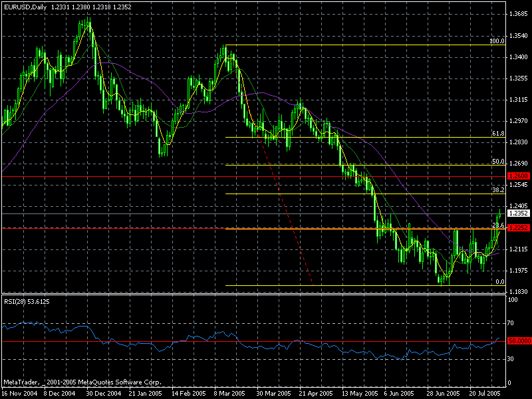The image size is (532, 399).
Task: Click the MetaTrader MetaQuotes copyright text
Action: (x=82, y=382)
